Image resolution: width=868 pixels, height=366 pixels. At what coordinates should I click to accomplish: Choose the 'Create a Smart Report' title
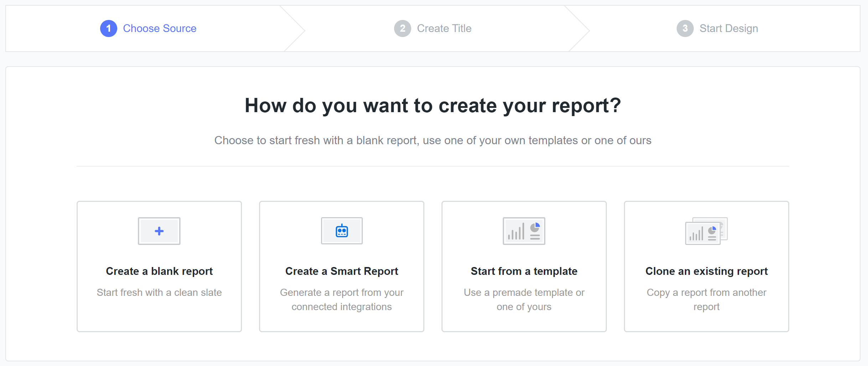341,271
